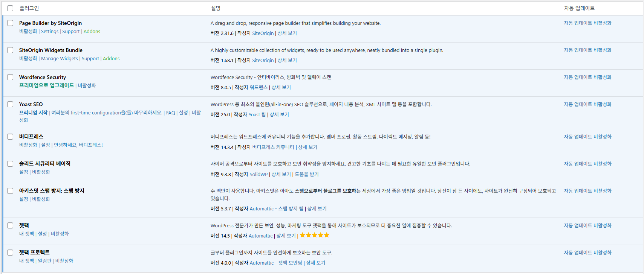Open Support link under Page Builder
This screenshot has width=644, height=274.
pos(71,32)
